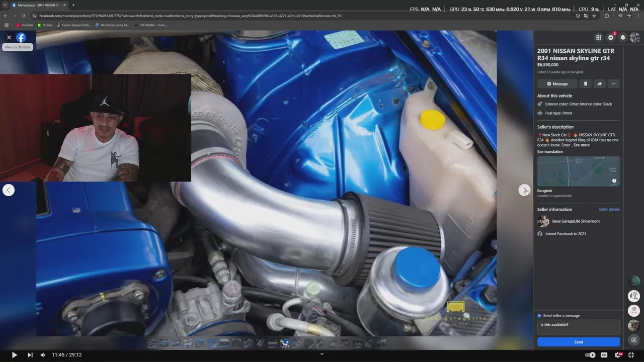Open browser three-dot menu
The width and height of the screenshot is (644, 362).
[638, 16]
